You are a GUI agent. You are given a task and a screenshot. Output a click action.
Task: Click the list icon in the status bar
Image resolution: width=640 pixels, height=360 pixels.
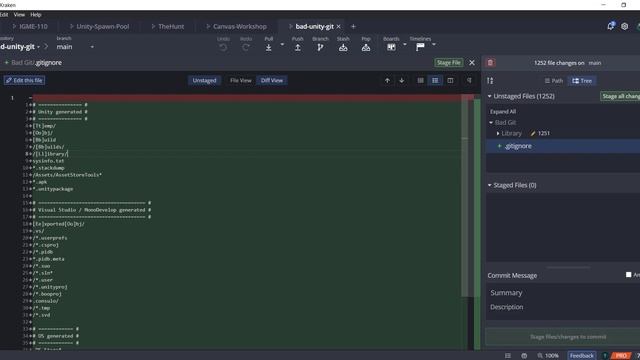[508, 356]
